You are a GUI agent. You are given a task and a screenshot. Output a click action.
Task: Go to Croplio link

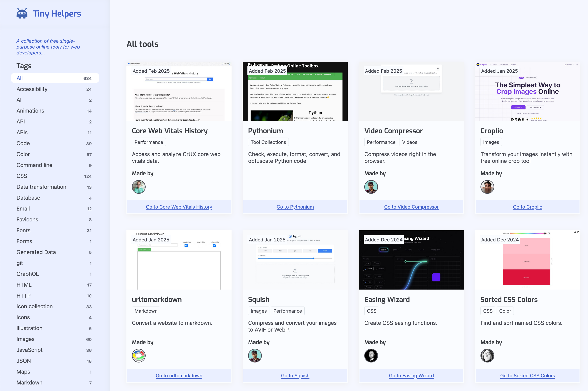[528, 207]
